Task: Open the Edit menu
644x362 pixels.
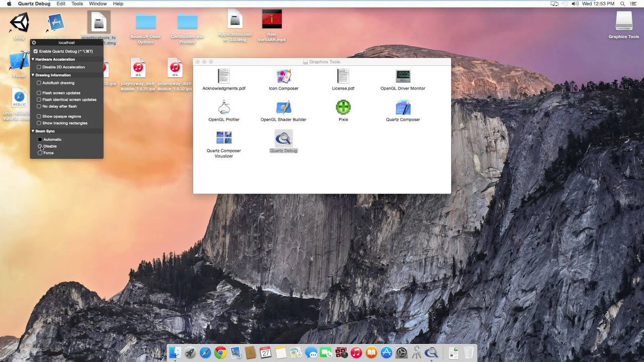Action: [61, 4]
